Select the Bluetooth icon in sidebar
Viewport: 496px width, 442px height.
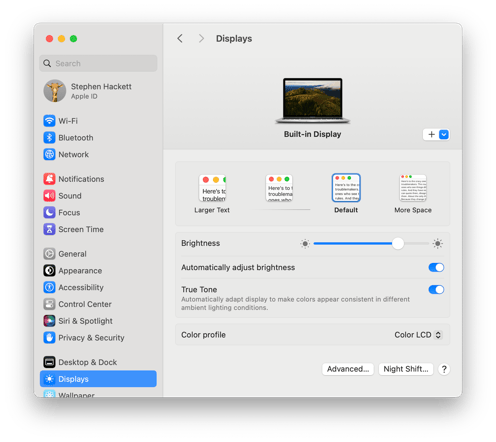pos(49,137)
